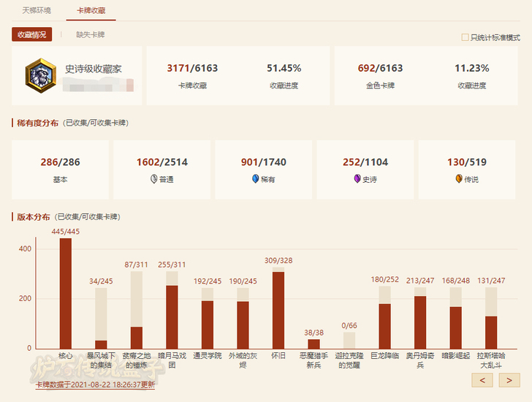This screenshot has width=532, height=402.
Task: Click the 通灵学院 bar
Action: point(208,318)
